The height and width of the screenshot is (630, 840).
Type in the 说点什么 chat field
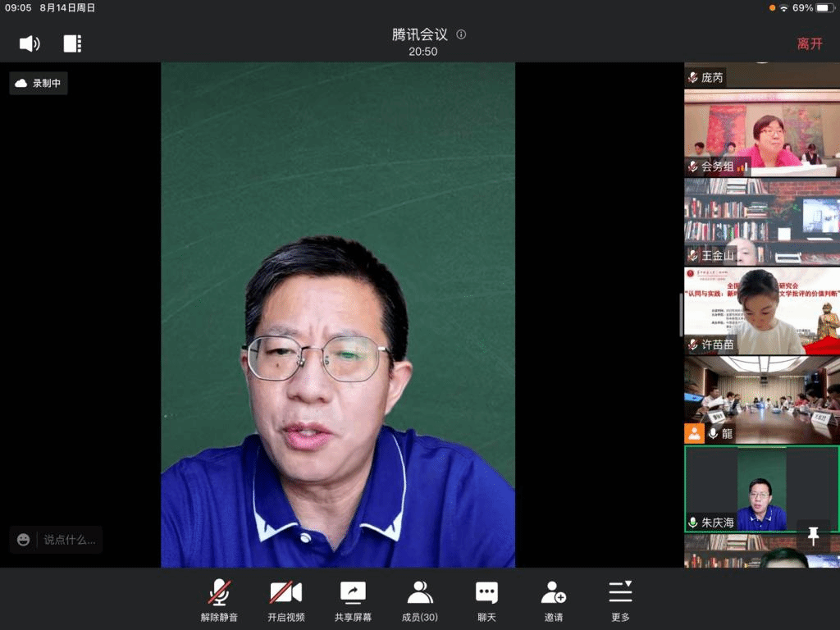point(69,540)
